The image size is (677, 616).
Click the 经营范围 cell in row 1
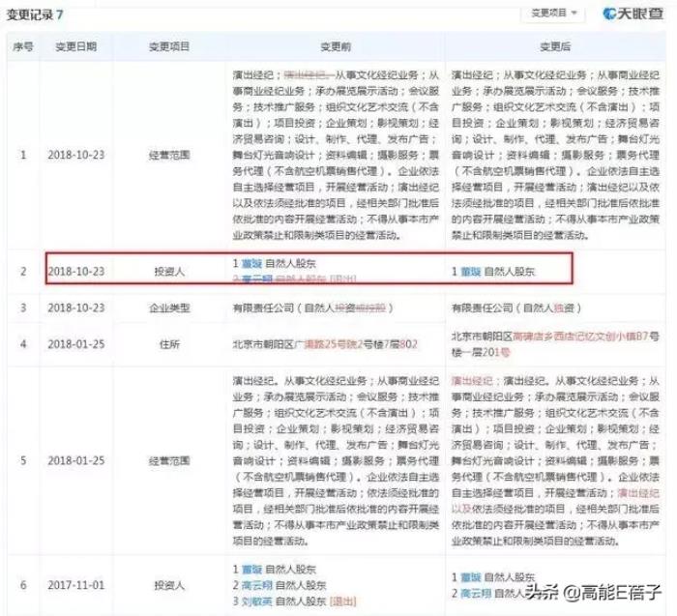(x=169, y=154)
